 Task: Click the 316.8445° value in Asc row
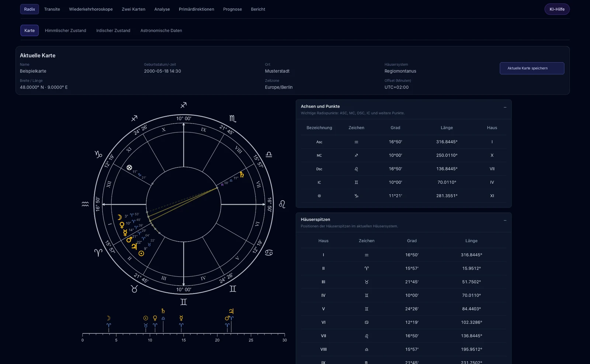tap(447, 142)
